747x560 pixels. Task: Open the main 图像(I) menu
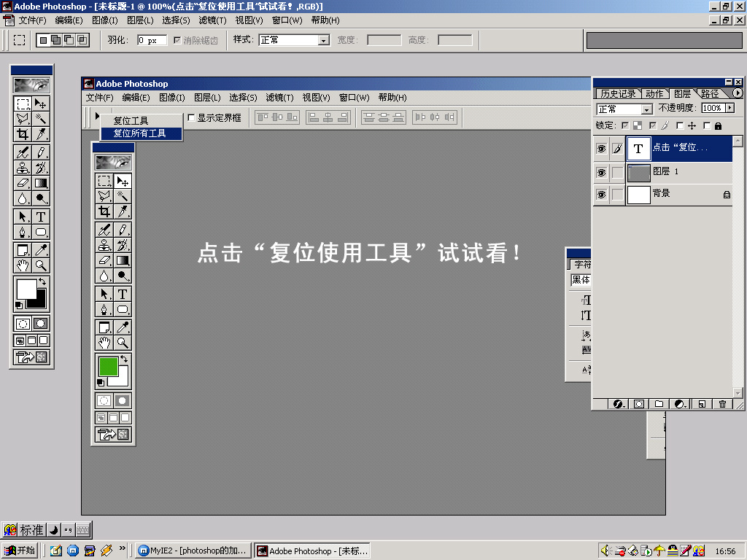pos(105,20)
